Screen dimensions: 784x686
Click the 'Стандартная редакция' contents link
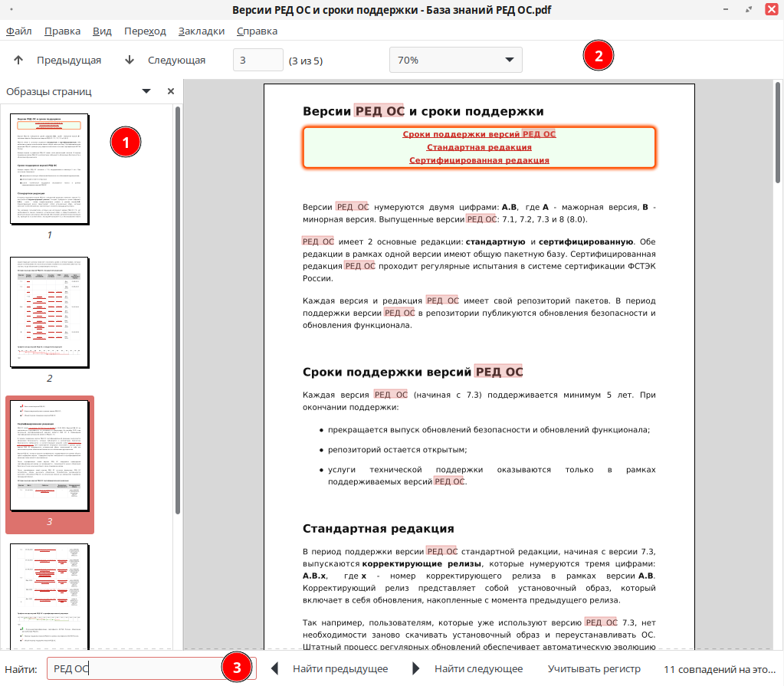click(479, 147)
